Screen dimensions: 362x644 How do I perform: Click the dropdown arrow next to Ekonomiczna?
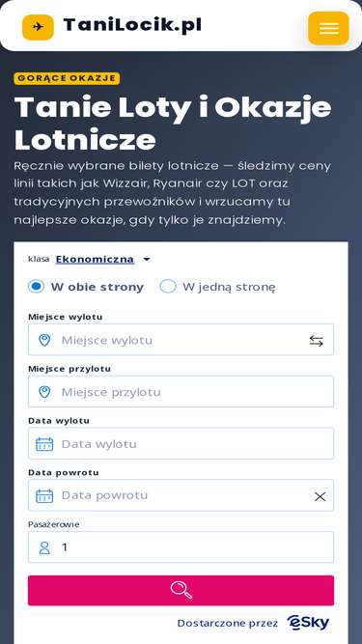point(147,260)
